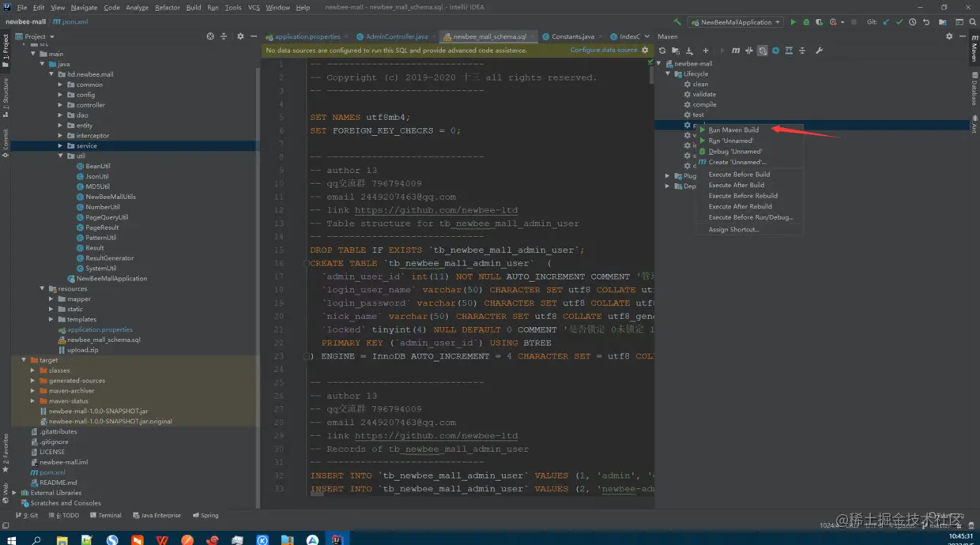Screen dimensions: 980x545
Task: Reload all Maven projects icon
Action: pos(662,51)
